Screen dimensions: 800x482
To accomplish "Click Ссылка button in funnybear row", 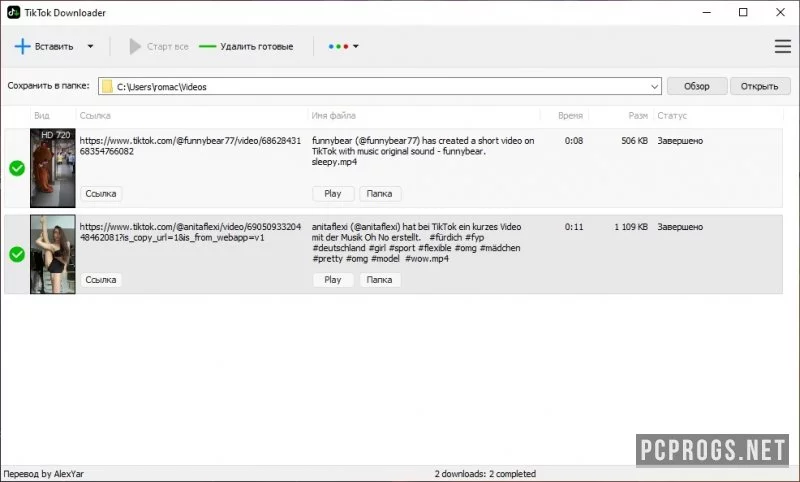I will 101,193.
